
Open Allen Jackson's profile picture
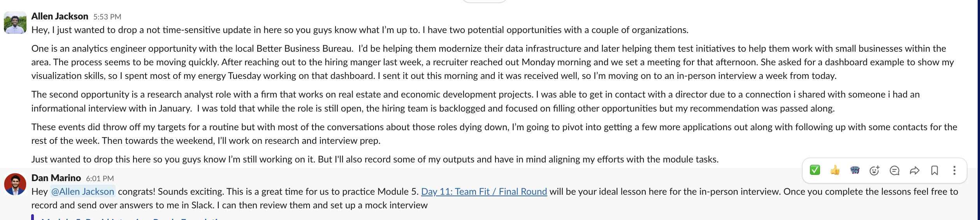coord(15,23)
